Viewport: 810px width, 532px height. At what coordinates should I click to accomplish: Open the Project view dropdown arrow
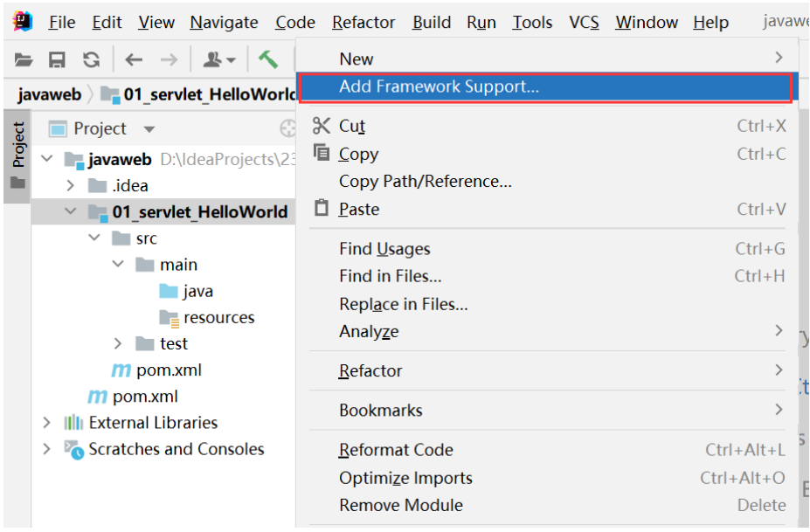coord(149,129)
